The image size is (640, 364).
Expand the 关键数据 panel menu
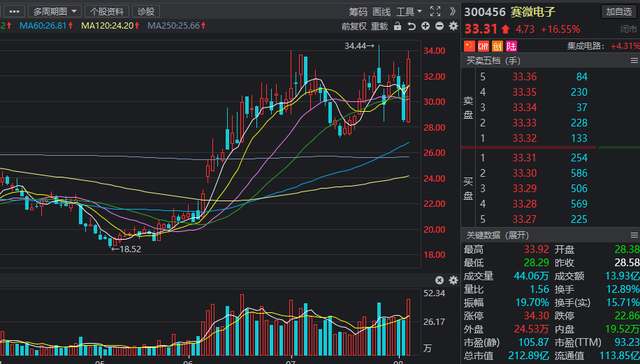pos(634,235)
